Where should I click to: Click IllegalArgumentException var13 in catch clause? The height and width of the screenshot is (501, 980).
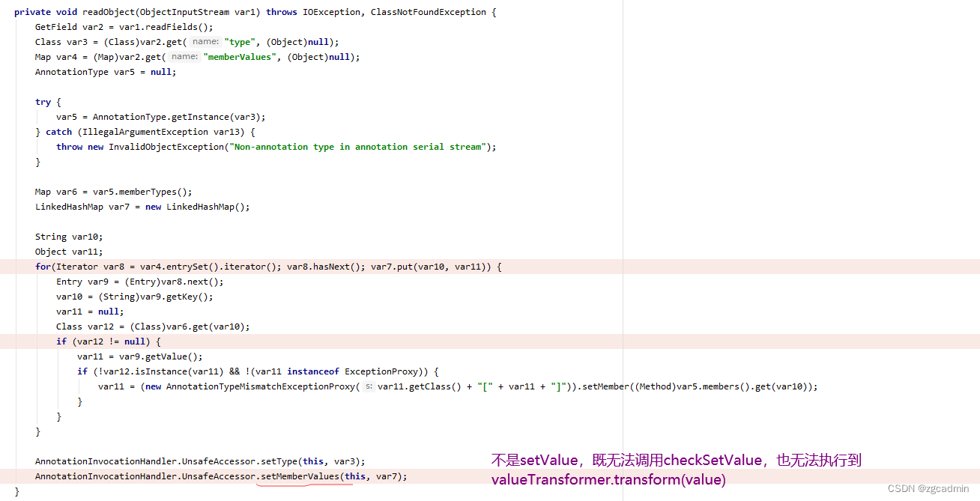(x=164, y=132)
